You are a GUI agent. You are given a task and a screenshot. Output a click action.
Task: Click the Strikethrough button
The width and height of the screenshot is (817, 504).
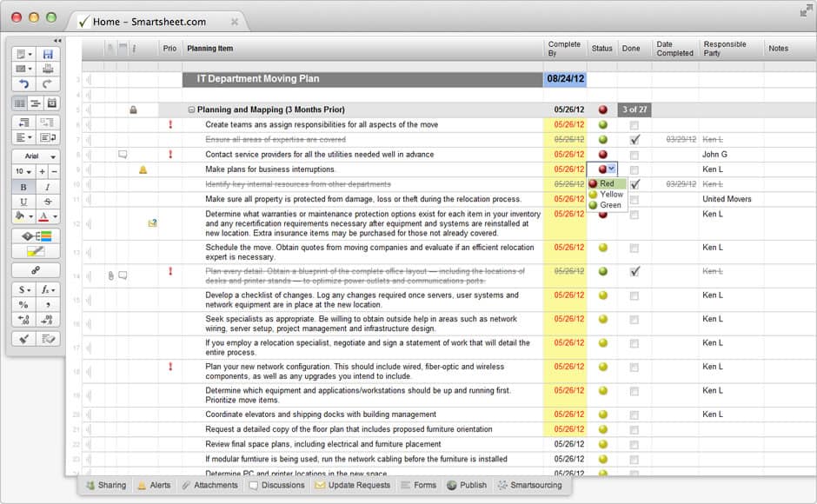[47, 202]
